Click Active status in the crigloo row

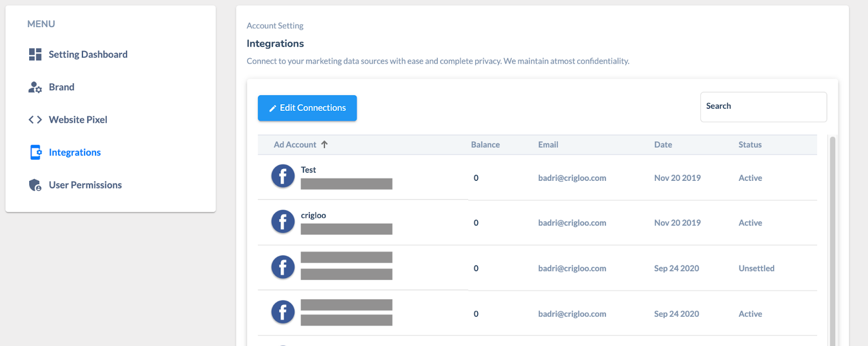coord(750,223)
